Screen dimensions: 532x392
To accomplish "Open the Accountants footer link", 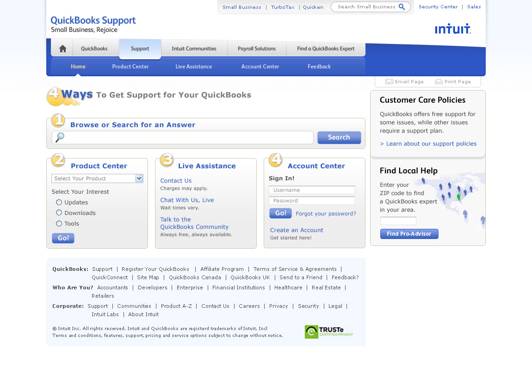I will click(112, 288).
